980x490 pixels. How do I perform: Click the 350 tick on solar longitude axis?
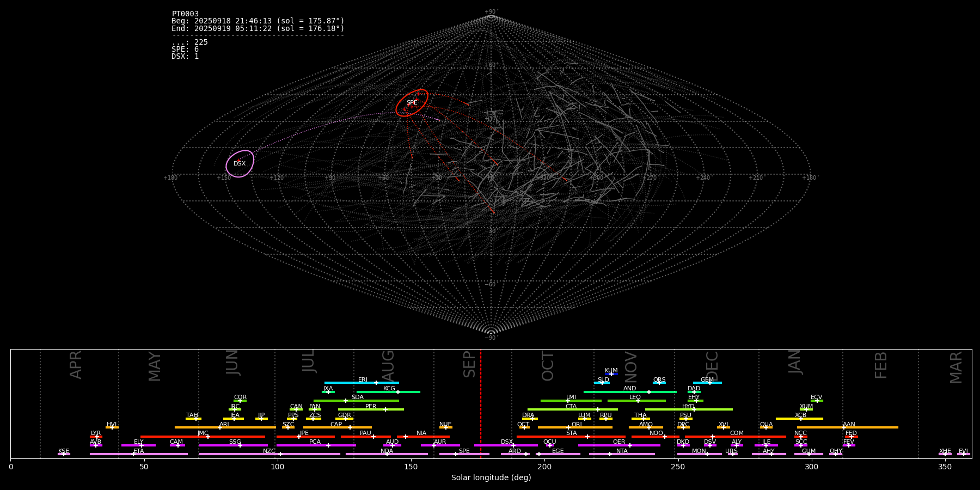click(945, 467)
